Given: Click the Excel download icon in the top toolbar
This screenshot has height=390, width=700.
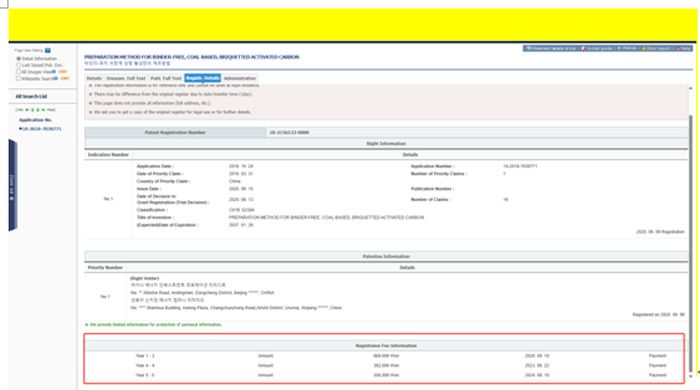Looking at the screenshot, I should point(529,48).
